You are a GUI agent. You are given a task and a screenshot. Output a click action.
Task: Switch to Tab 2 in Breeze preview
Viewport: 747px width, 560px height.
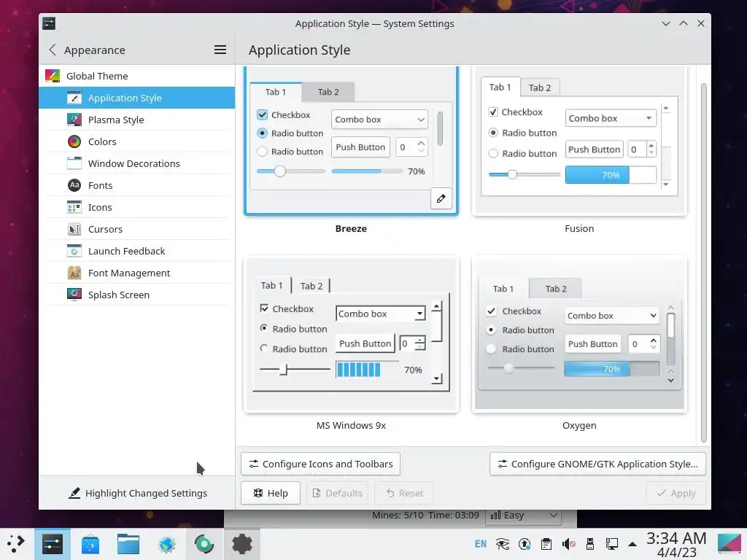click(328, 92)
